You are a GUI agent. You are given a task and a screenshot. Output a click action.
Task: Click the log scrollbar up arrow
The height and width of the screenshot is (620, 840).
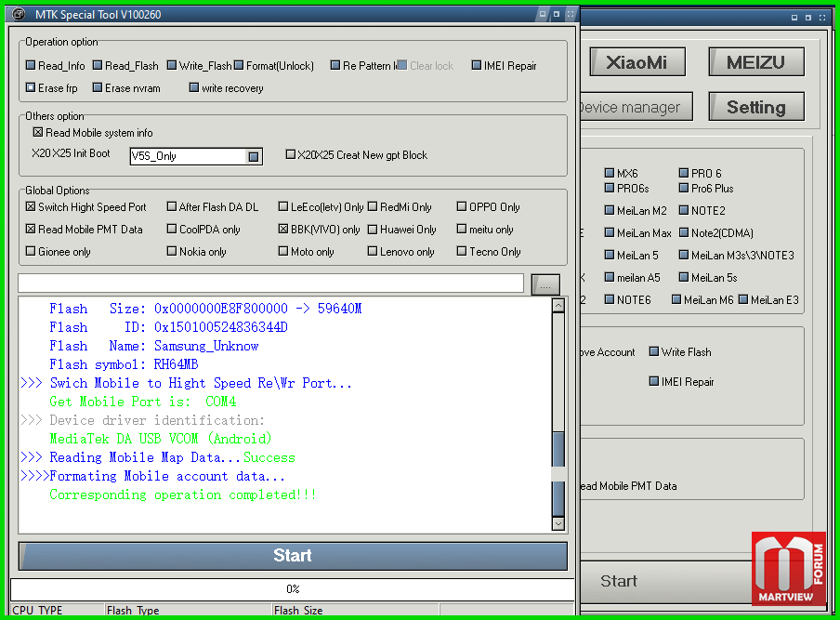558,306
